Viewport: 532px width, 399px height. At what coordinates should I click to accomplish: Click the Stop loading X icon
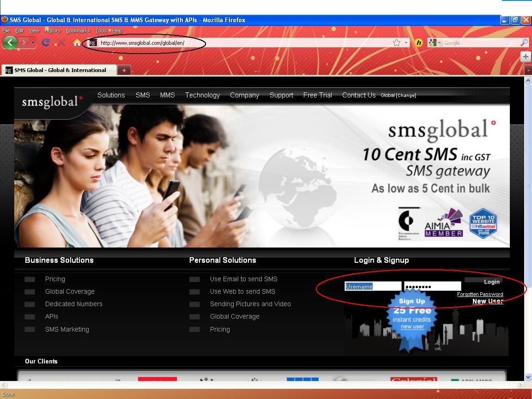(x=61, y=42)
